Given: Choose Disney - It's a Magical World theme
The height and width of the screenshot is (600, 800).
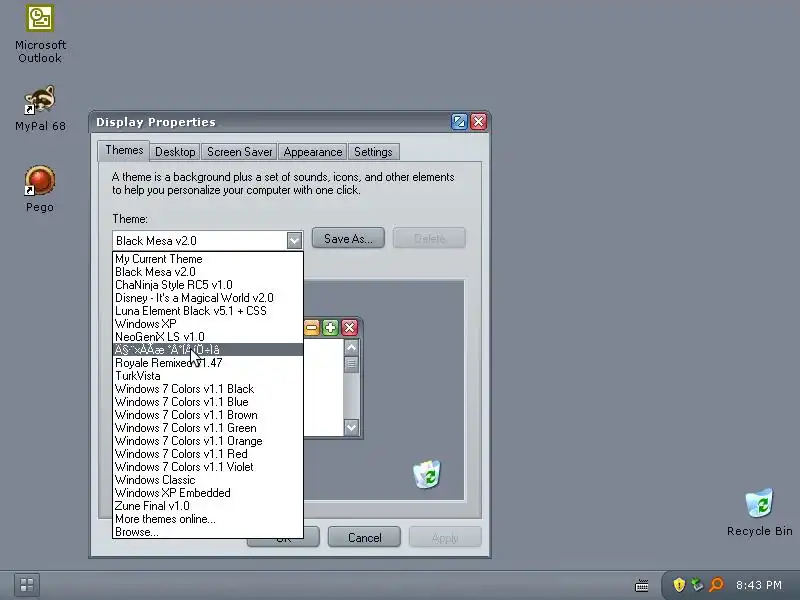Looking at the screenshot, I should click(x=208, y=298).
